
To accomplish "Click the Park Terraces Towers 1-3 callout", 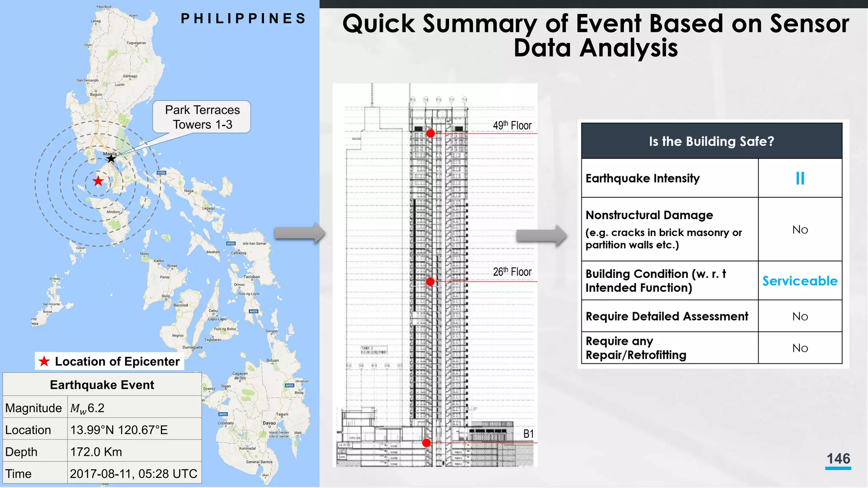I will pyautogui.click(x=202, y=117).
